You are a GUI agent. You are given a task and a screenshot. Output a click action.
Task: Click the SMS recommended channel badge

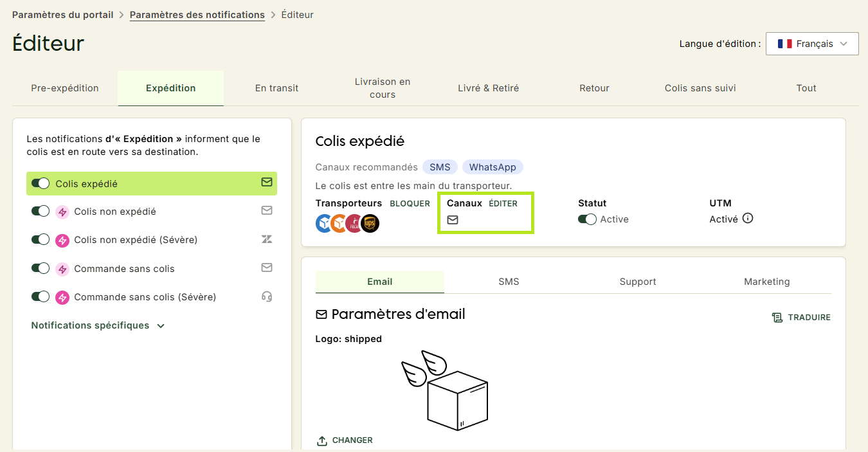[x=440, y=167]
